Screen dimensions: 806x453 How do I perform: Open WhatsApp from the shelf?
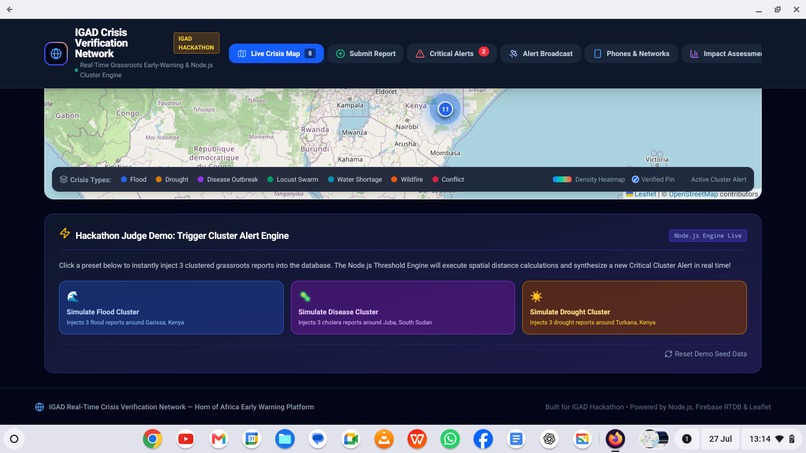point(450,439)
